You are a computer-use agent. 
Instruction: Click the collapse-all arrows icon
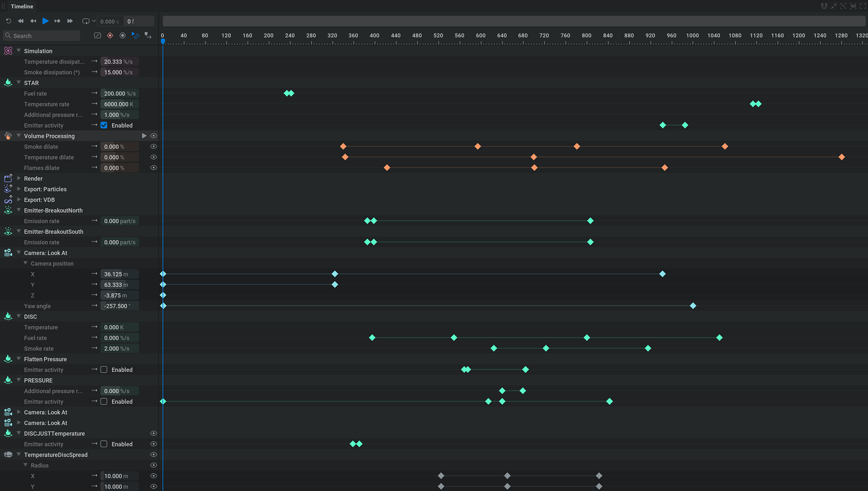(x=834, y=6)
